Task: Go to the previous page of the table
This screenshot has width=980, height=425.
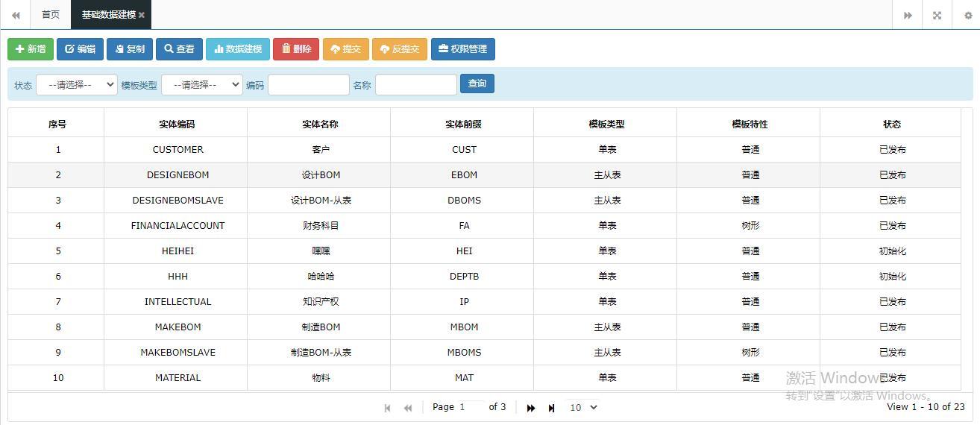Action: tap(408, 408)
